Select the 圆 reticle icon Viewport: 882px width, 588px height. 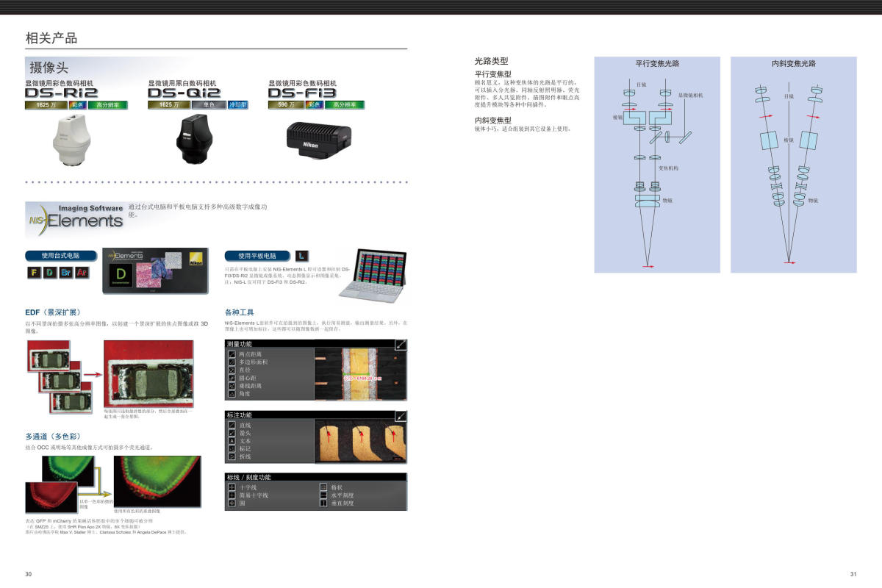pyautogui.click(x=232, y=503)
